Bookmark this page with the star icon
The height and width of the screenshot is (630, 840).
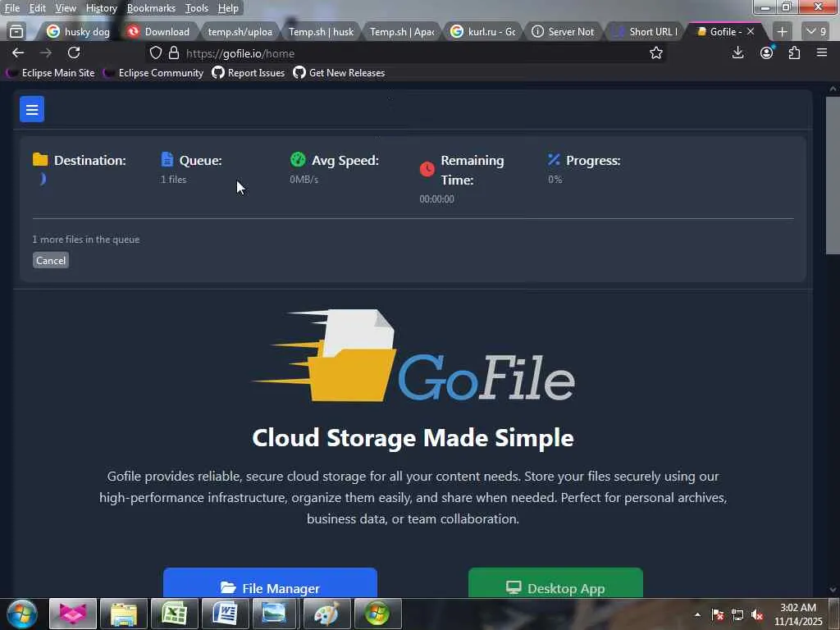(655, 52)
